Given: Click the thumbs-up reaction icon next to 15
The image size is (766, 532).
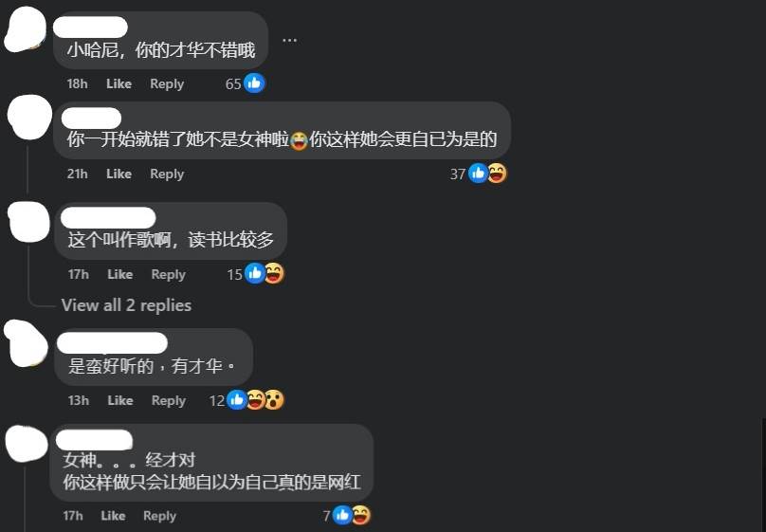Looking at the screenshot, I should (254, 273).
